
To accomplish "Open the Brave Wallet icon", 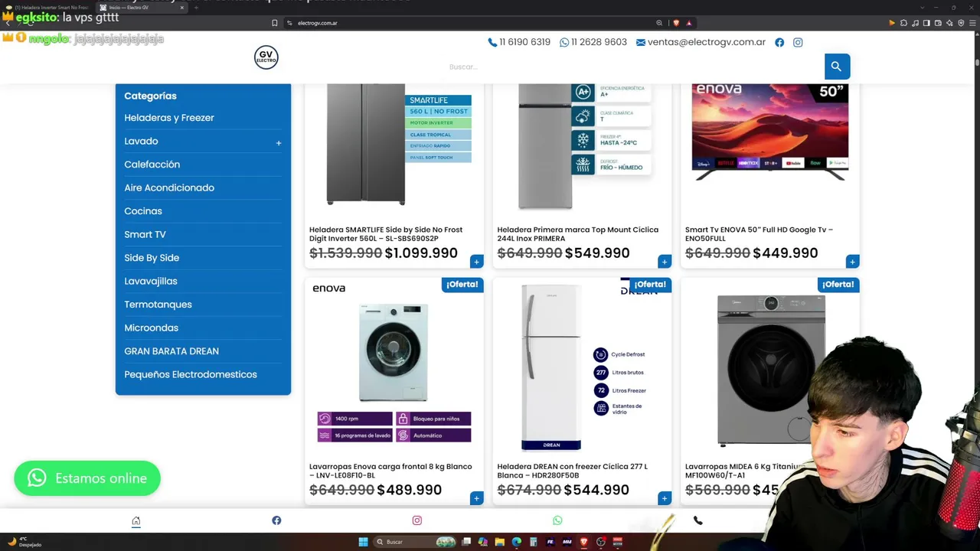I will (x=938, y=23).
